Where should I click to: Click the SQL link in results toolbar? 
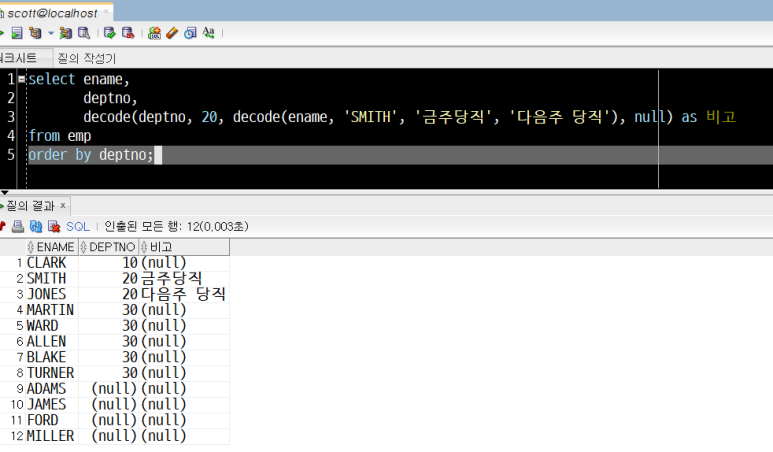point(78,226)
